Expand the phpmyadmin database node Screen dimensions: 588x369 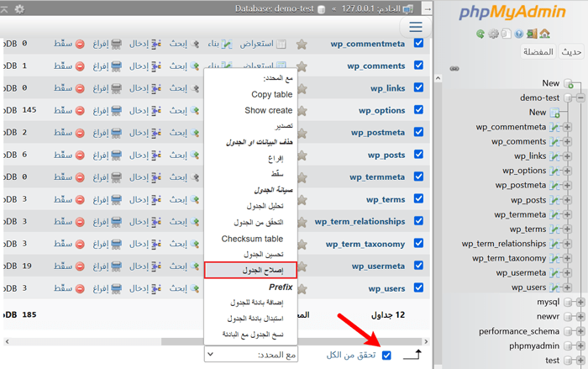coord(580,346)
